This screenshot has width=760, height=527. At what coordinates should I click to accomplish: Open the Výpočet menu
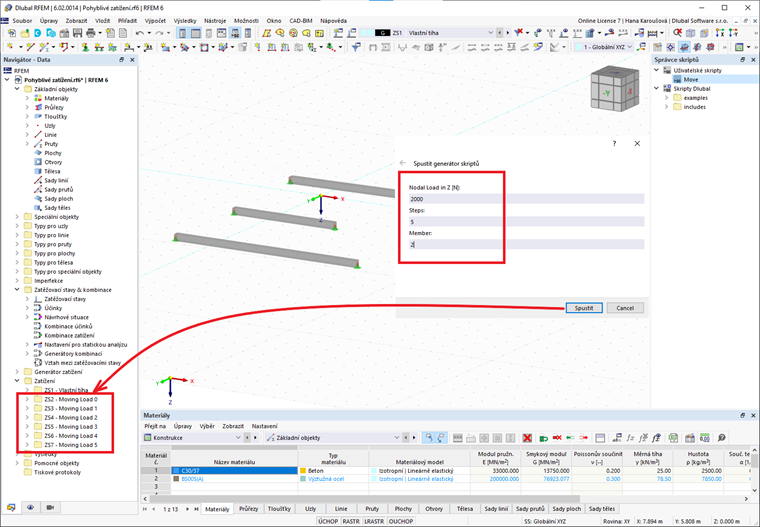pyautogui.click(x=155, y=21)
